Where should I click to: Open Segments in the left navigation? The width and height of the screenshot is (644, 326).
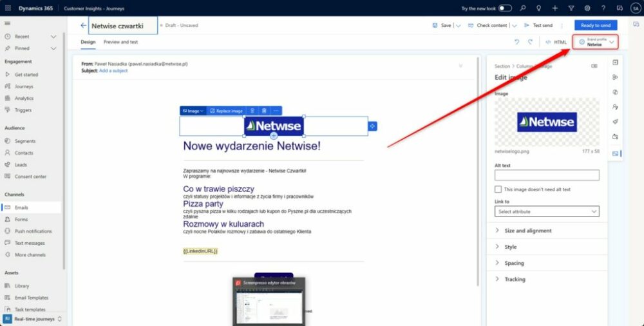25,140
